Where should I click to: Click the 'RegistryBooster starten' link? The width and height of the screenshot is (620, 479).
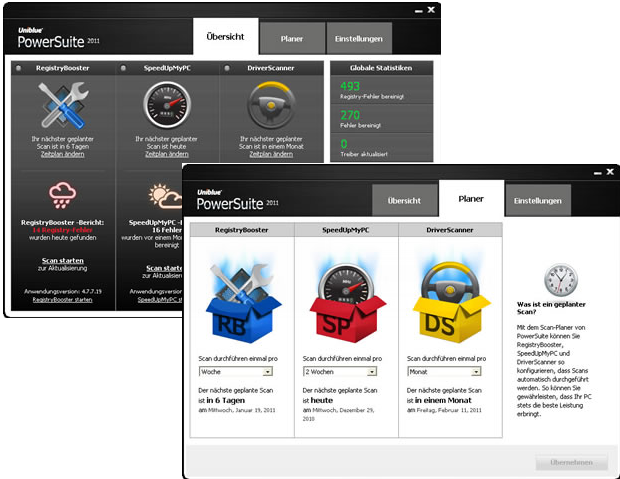(62, 299)
